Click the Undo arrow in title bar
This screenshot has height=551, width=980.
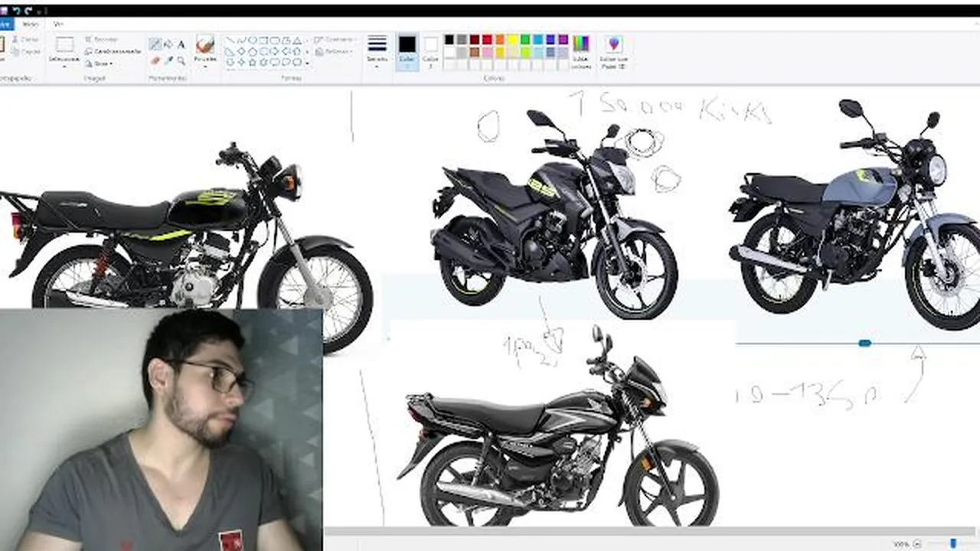[17, 11]
